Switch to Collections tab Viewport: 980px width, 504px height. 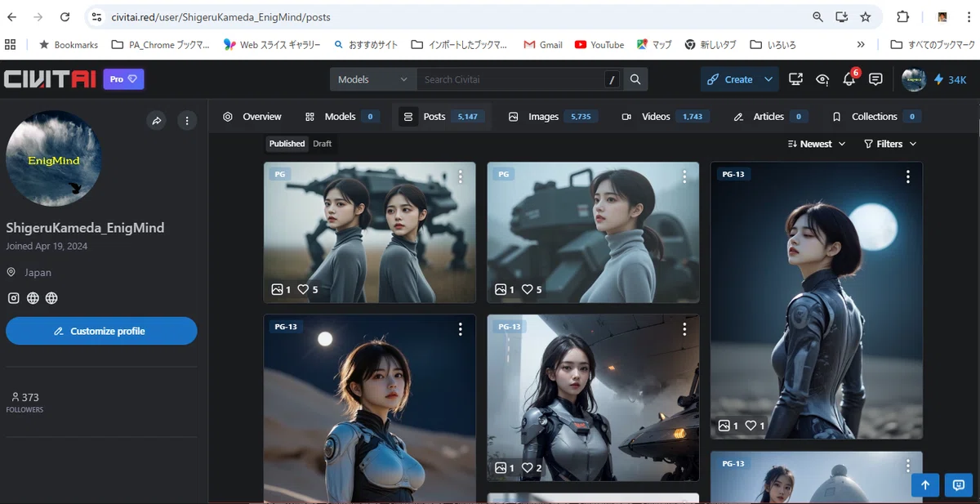click(876, 117)
